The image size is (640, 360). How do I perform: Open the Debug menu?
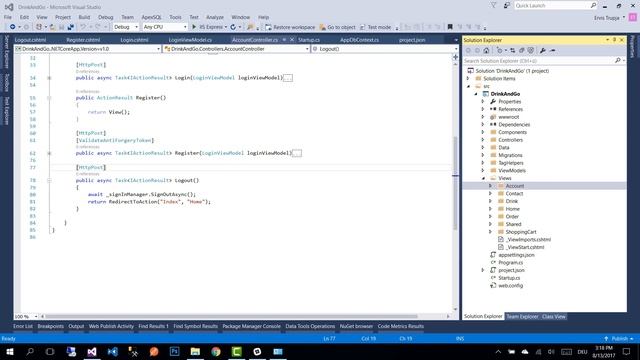pyautogui.click(x=105, y=17)
